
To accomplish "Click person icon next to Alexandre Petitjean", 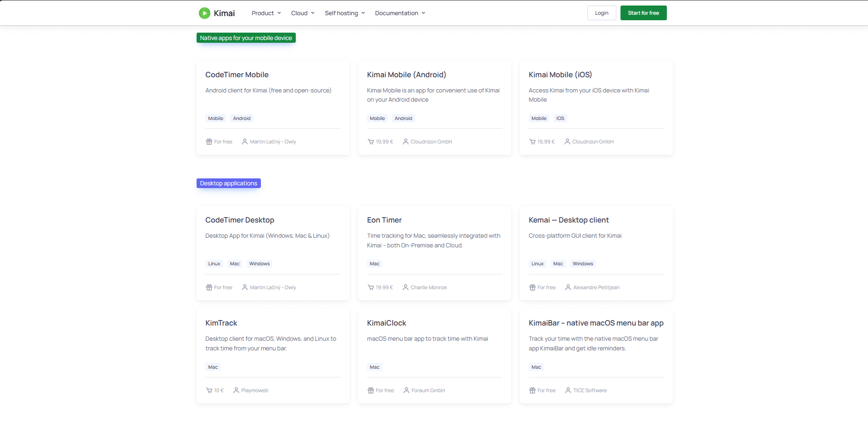I will tap(568, 287).
